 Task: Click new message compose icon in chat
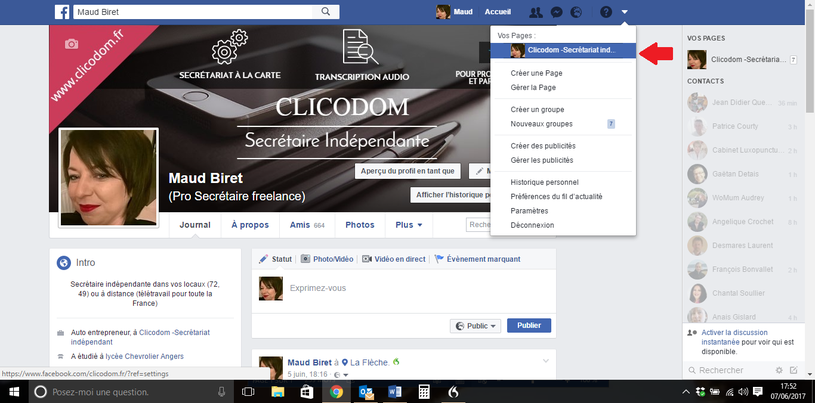(x=793, y=370)
